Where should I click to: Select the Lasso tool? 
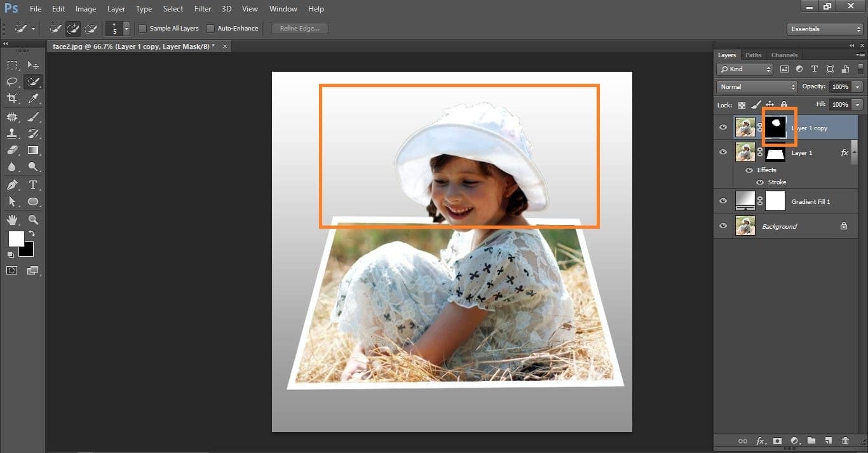[x=12, y=82]
